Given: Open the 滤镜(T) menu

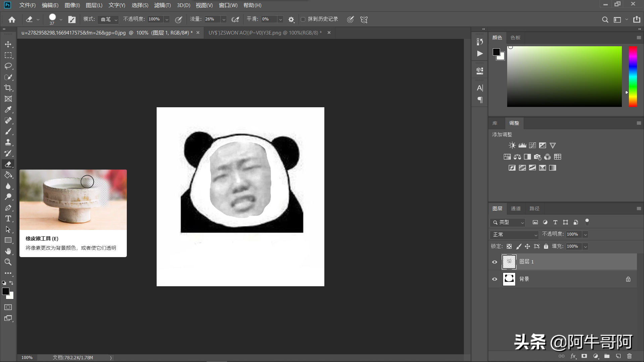Looking at the screenshot, I should click(x=162, y=5).
